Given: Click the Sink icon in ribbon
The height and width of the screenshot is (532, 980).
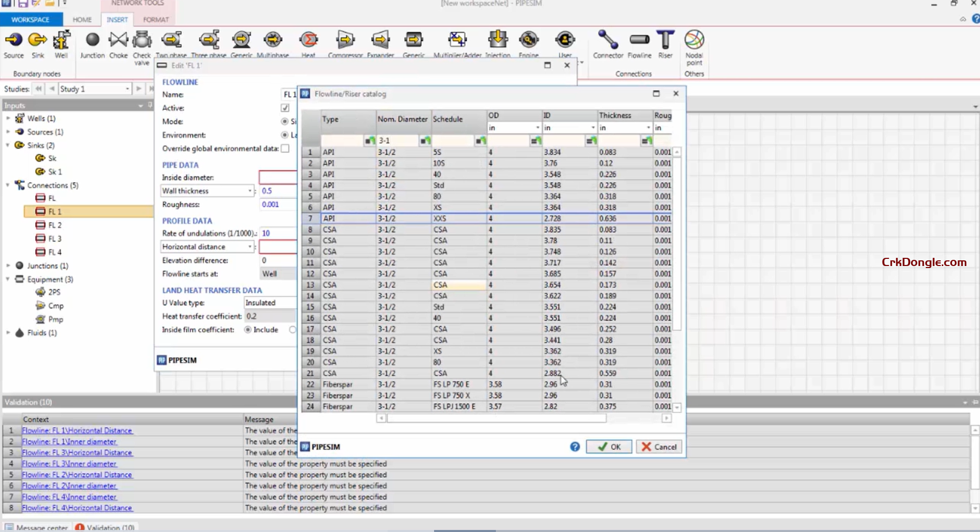Looking at the screenshot, I should click(37, 40).
